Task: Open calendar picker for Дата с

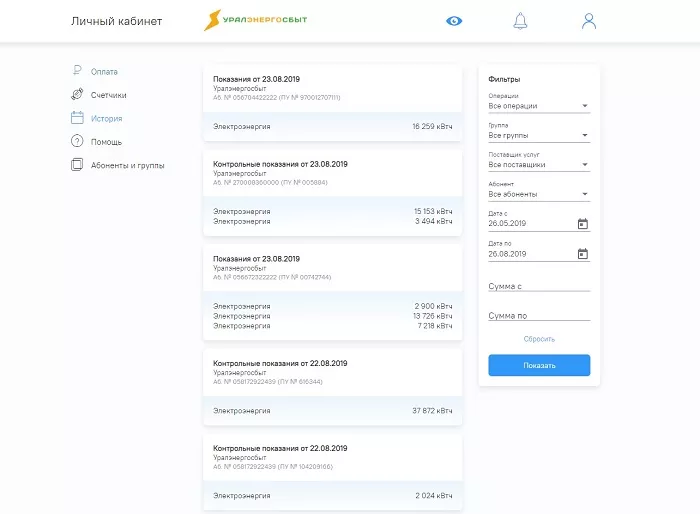Action: [x=583, y=224]
